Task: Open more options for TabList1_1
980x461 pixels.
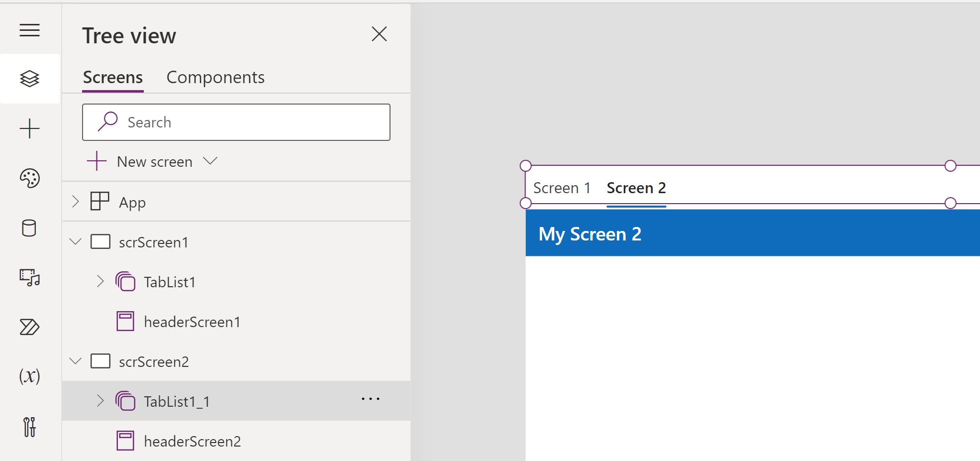Action: (371, 399)
